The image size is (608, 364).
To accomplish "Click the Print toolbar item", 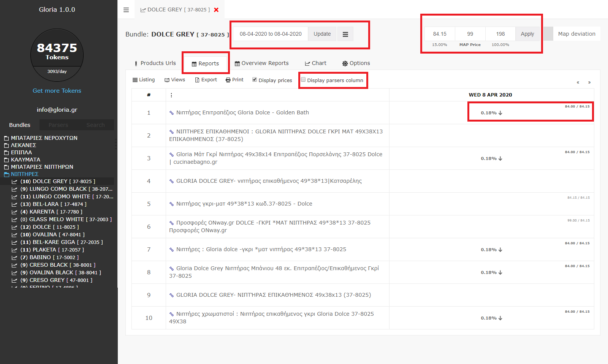I will click(x=234, y=80).
